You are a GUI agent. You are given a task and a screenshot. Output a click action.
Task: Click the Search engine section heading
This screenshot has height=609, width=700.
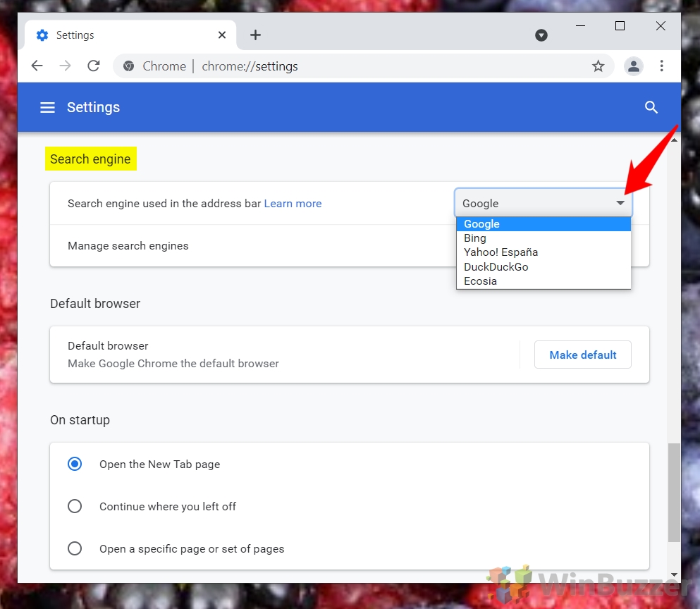(91, 159)
